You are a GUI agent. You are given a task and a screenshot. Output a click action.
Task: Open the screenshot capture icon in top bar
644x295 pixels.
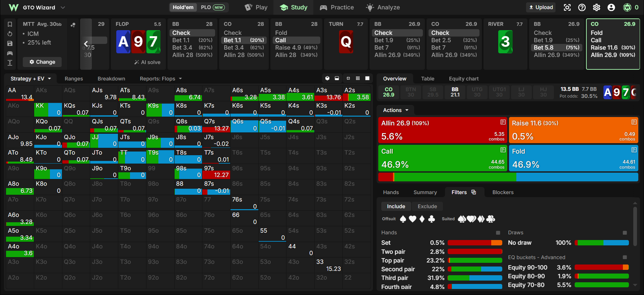click(567, 7)
